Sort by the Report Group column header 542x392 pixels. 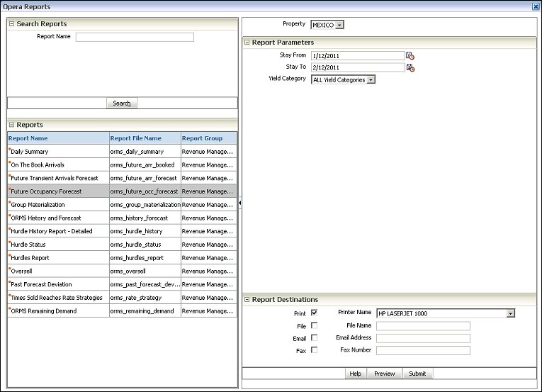[202, 138]
